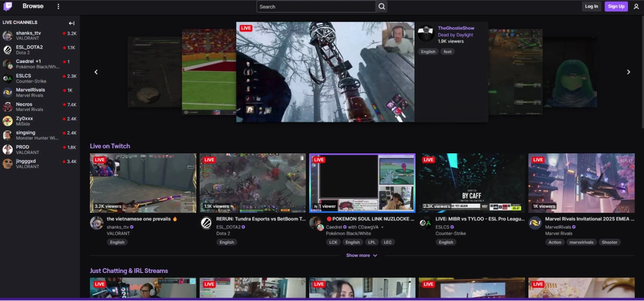644x301 pixels.
Task: Open RERUN Tundra Esports vs BetBoom title
Action: point(261,219)
